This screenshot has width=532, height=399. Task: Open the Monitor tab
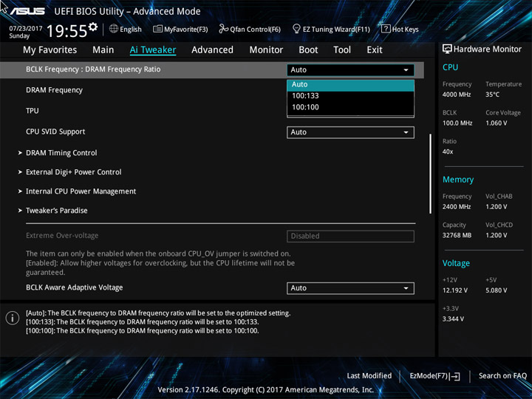(266, 50)
